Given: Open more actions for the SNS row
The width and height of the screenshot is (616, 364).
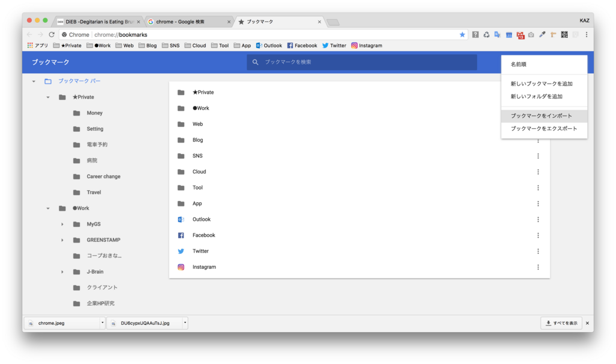Looking at the screenshot, I should point(538,156).
